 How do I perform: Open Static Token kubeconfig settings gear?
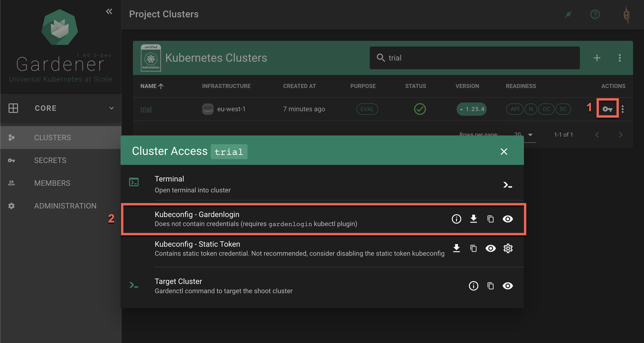(508, 248)
